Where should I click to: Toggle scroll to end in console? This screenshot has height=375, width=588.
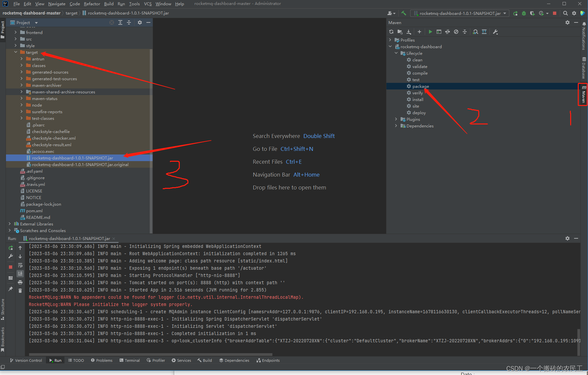tap(20, 273)
